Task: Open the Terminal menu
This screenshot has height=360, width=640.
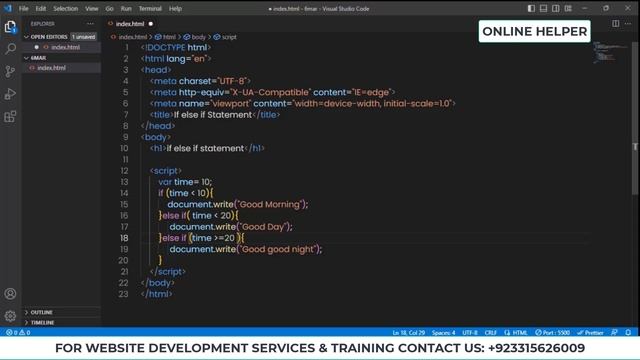Action: [x=150, y=9]
